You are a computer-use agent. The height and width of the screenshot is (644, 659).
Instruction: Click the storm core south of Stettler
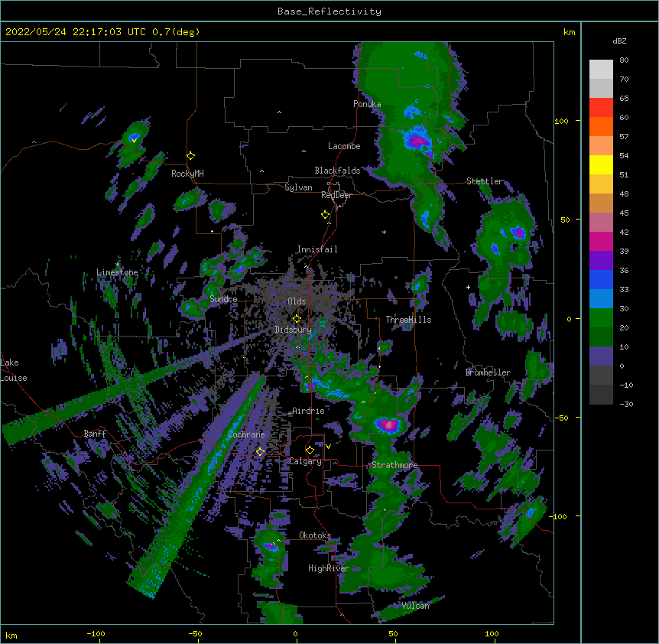[518, 233]
